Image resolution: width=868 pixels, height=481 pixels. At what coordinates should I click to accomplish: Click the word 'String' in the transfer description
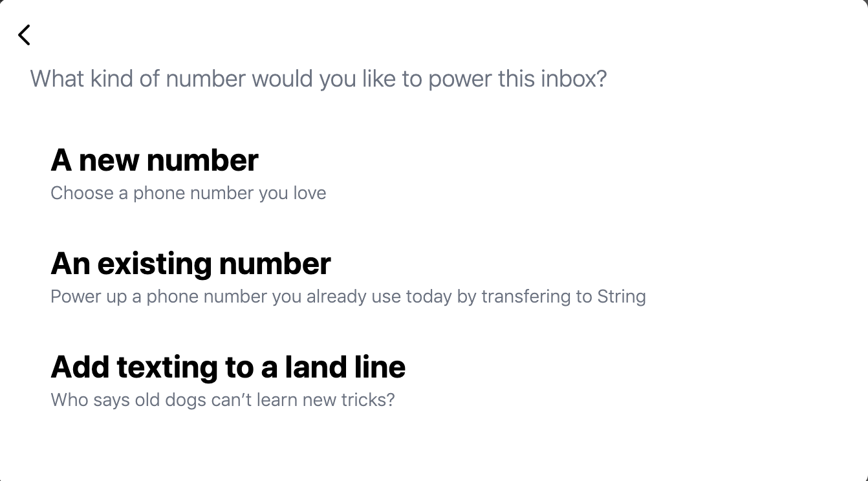622,297
